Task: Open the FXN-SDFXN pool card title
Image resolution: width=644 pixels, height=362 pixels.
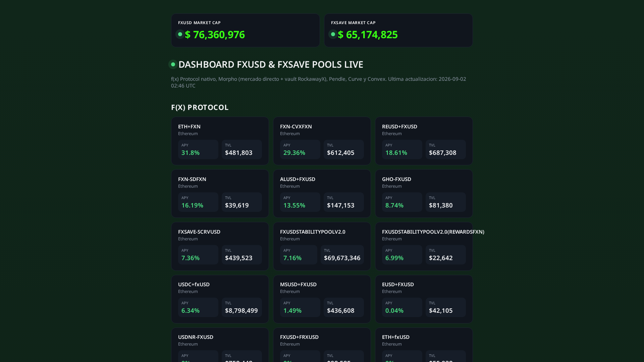Action: tap(192, 179)
